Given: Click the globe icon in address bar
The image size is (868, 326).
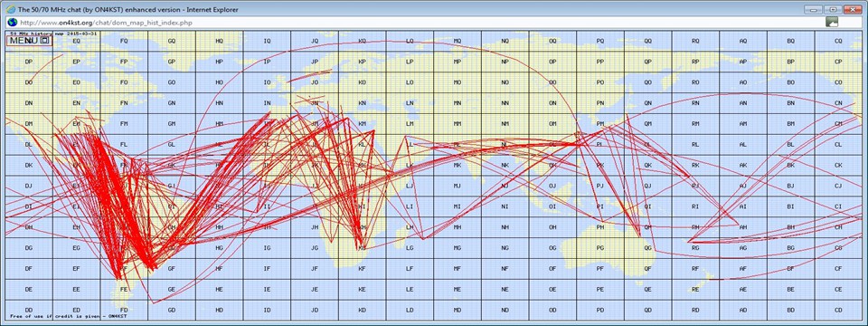Looking at the screenshot, I should point(12,22).
